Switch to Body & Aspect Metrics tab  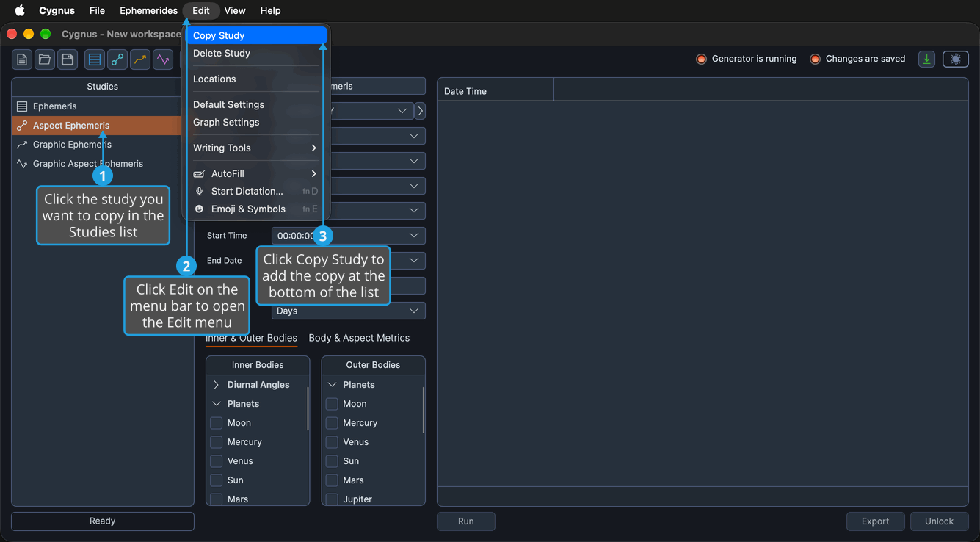[359, 338]
